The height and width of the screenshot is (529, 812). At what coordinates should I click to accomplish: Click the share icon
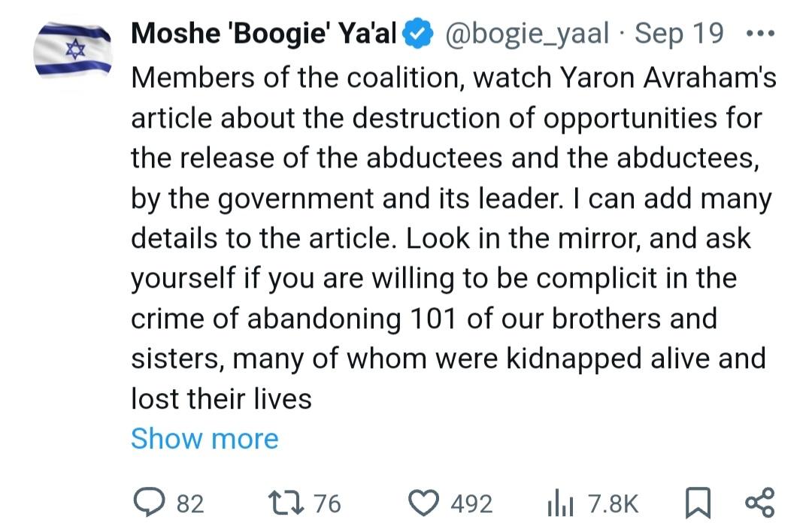[x=759, y=503]
